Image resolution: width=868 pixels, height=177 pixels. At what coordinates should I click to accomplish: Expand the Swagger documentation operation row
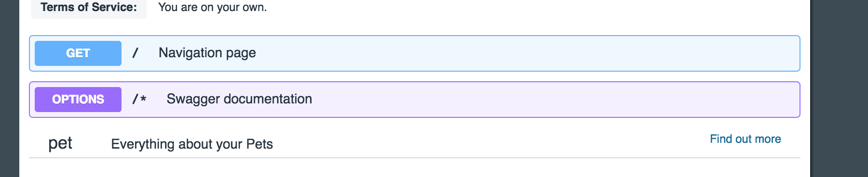(x=415, y=100)
